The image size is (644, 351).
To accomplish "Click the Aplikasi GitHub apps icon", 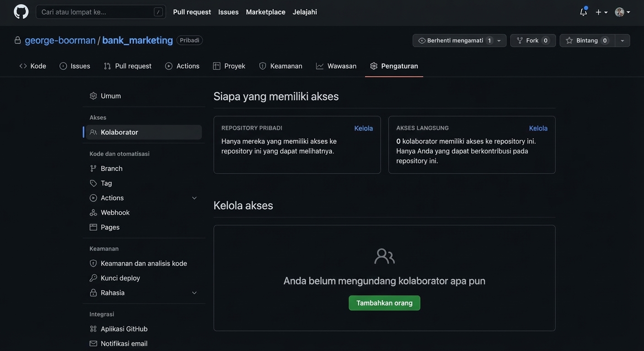I will pyautogui.click(x=93, y=329).
